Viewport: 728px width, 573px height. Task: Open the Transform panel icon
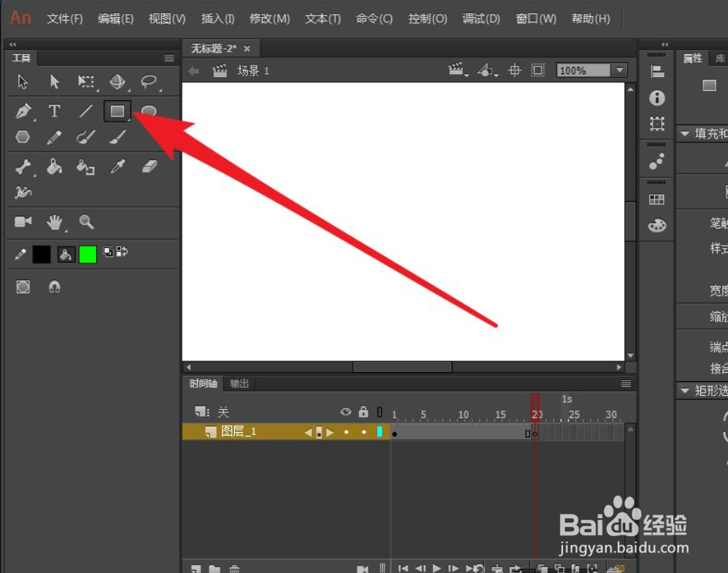(x=657, y=124)
